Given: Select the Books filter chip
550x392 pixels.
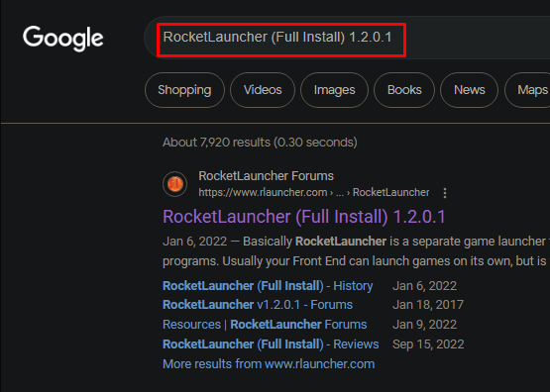Looking at the screenshot, I should 404,90.
